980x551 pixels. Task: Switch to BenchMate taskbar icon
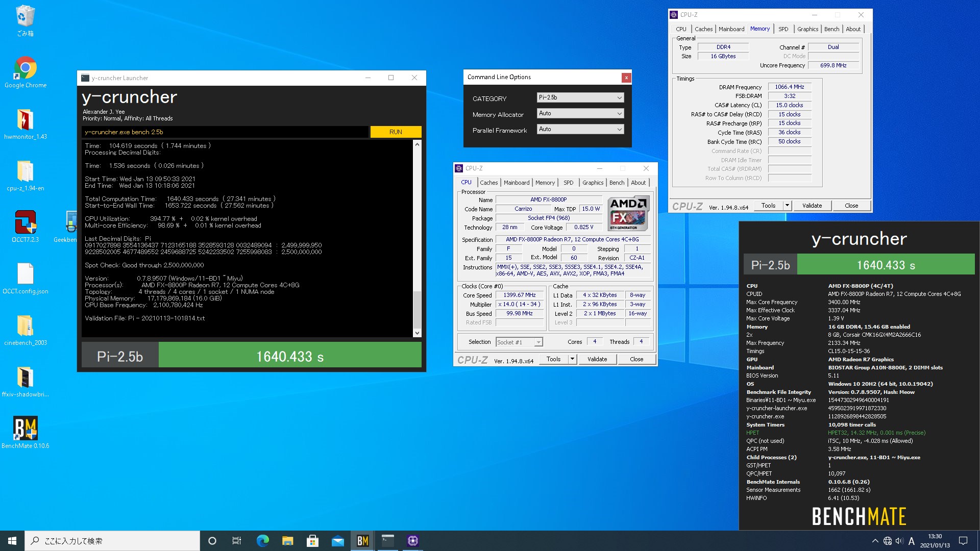[x=363, y=541]
